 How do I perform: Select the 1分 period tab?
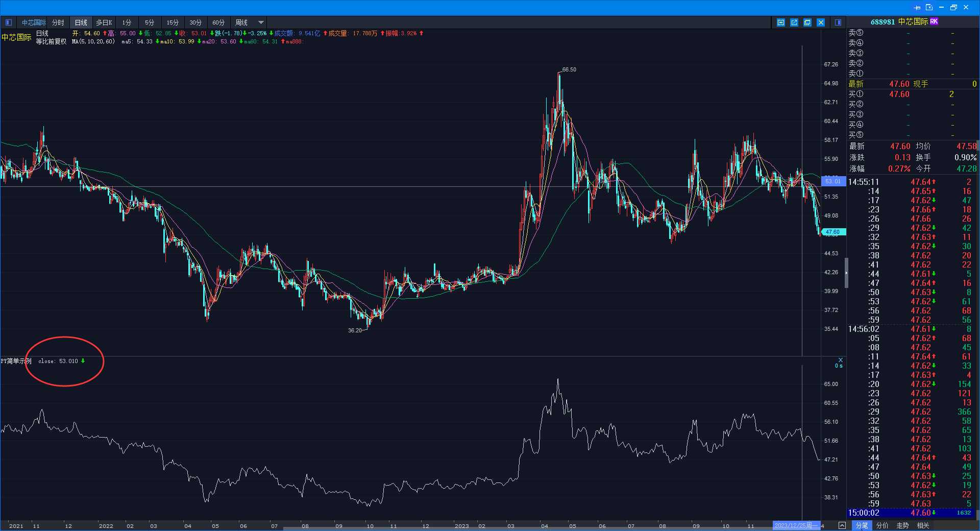coord(127,22)
